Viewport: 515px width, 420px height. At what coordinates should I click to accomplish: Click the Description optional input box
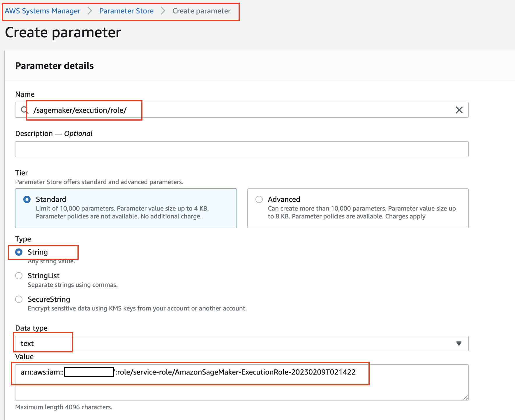242,149
